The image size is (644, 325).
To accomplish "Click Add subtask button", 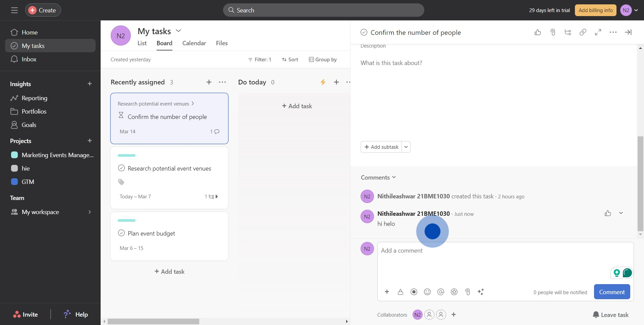I will [x=381, y=147].
